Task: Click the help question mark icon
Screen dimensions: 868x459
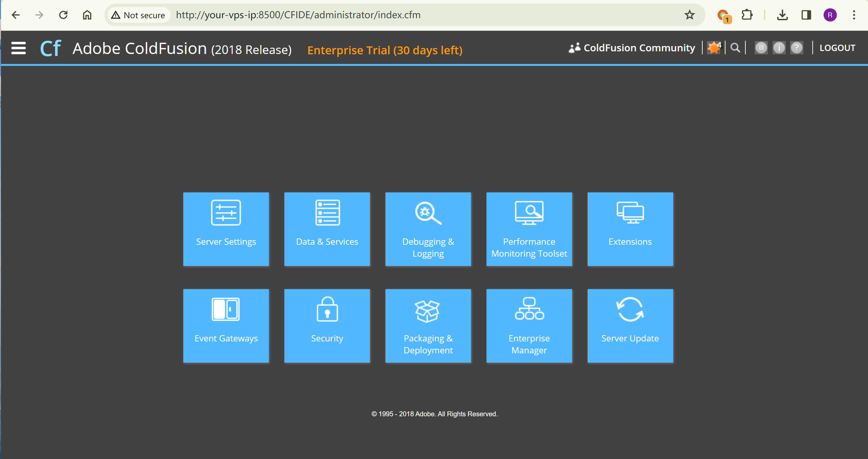Action: coord(796,48)
